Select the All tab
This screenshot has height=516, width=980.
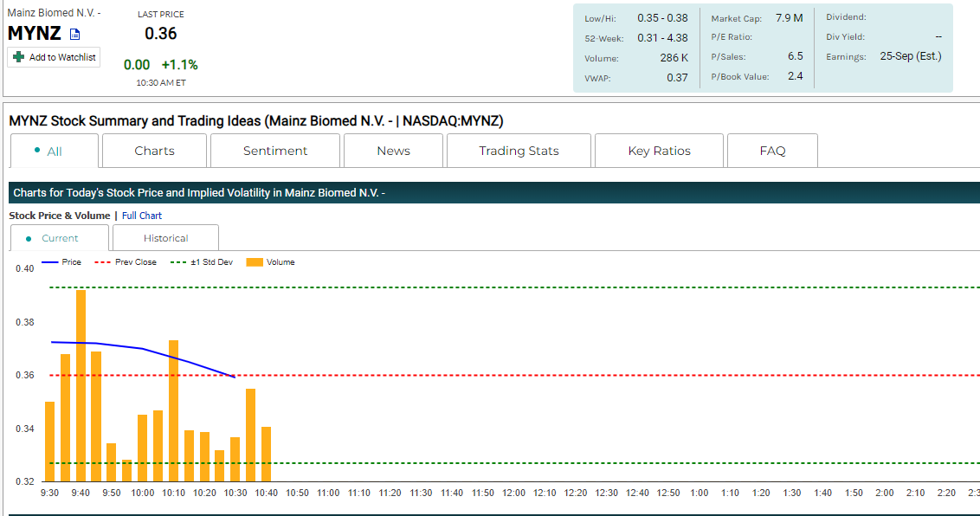(x=55, y=152)
